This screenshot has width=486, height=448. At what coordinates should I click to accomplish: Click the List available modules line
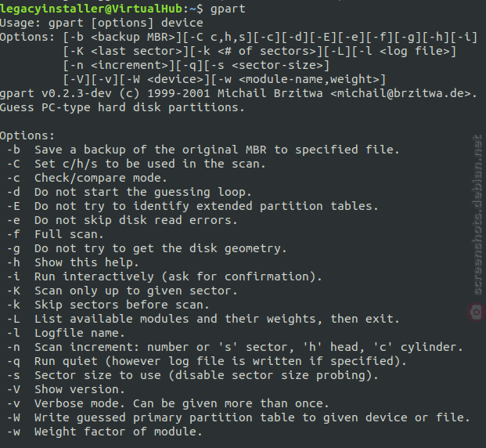pyautogui.click(x=203, y=319)
